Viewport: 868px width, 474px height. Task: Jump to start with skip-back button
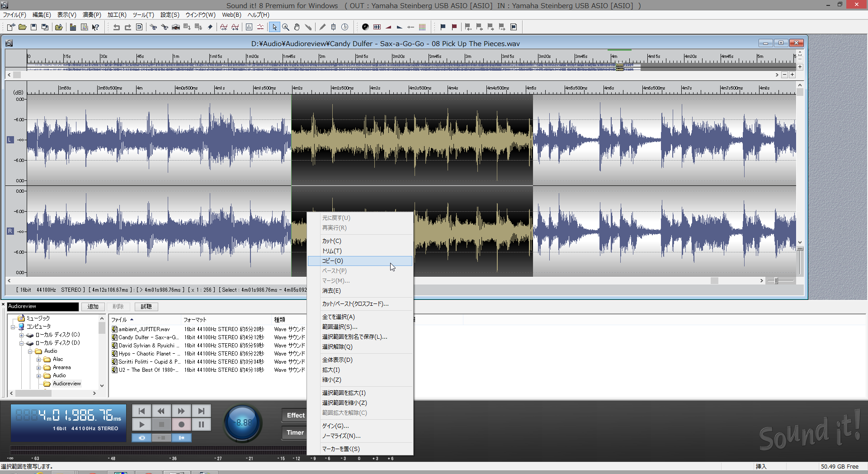142,411
